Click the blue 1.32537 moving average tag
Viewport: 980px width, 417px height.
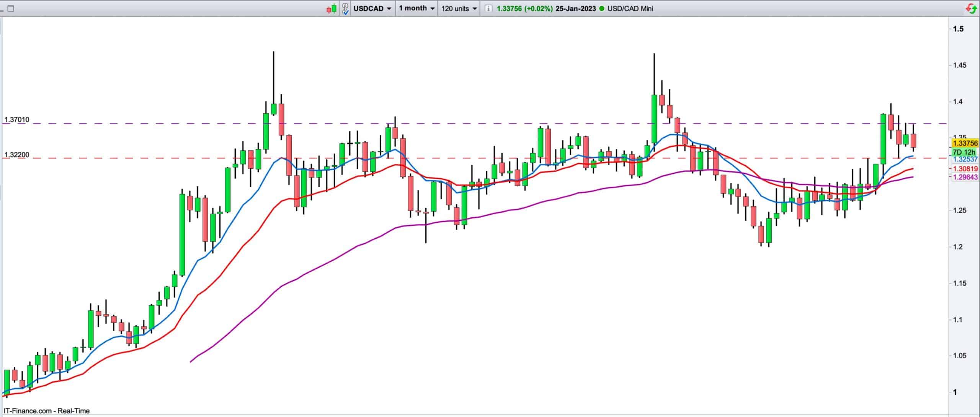(x=965, y=160)
